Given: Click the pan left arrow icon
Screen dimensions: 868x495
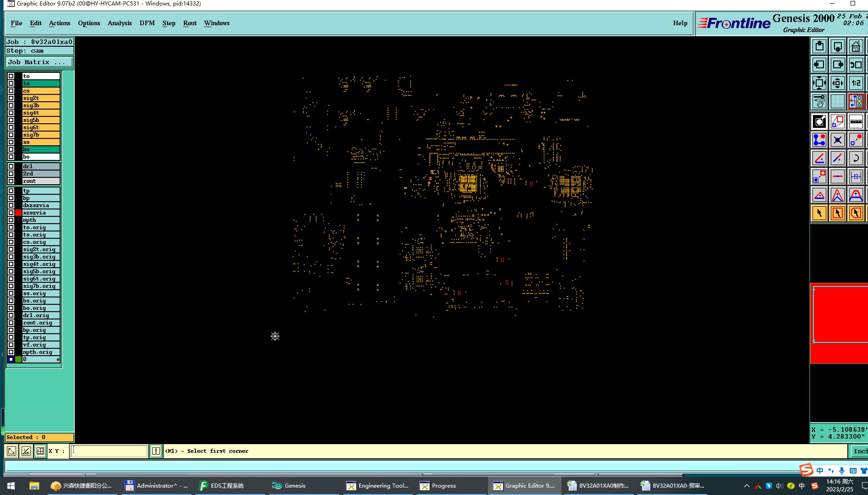Looking at the screenshot, I should pyautogui.click(x=819, y=65).
